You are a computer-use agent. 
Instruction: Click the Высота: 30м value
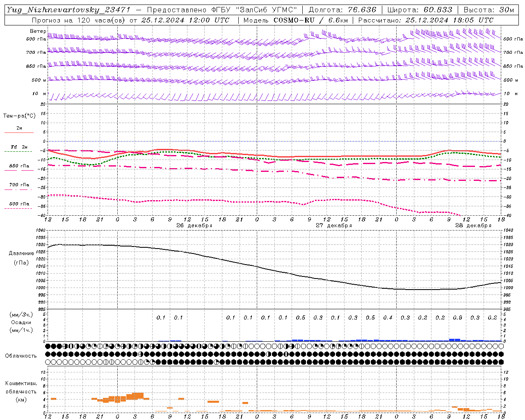(x=489, y=10)
